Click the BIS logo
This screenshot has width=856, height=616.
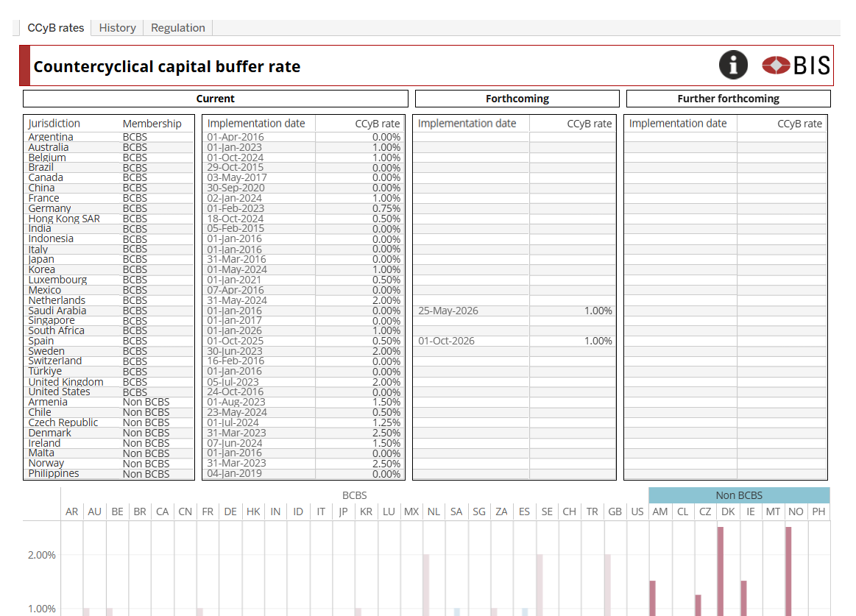(796, 66)
